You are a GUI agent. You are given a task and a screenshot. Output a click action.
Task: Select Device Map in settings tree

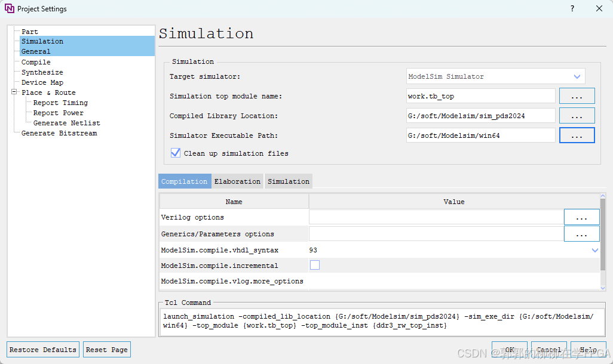[42, 82]
